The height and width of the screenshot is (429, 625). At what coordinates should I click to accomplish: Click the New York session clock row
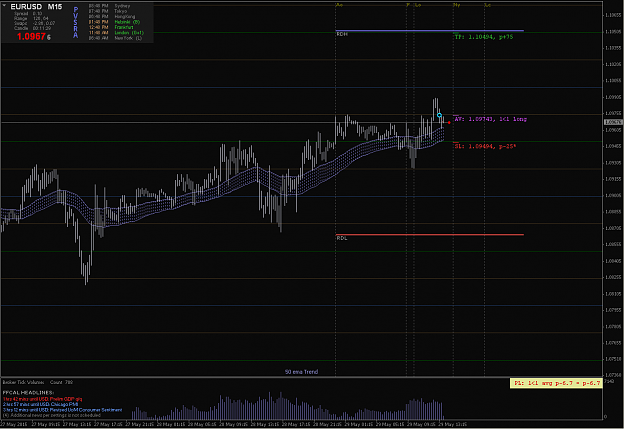tap(115, 38)
